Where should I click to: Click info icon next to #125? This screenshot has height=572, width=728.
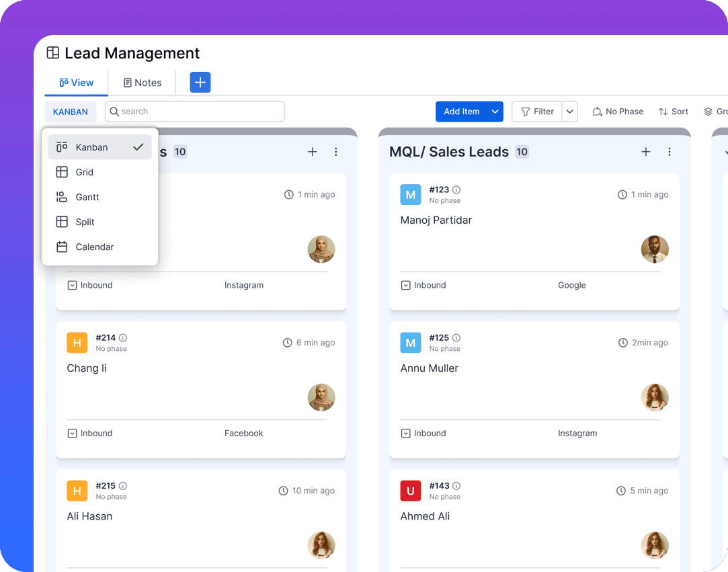click(x=456, y=337)
